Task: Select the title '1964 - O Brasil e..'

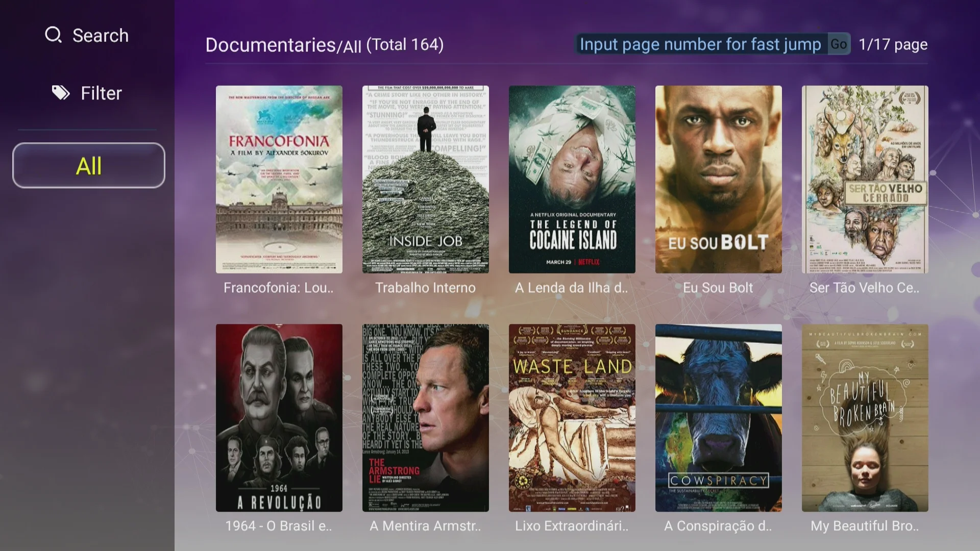Action: point(279,526)
